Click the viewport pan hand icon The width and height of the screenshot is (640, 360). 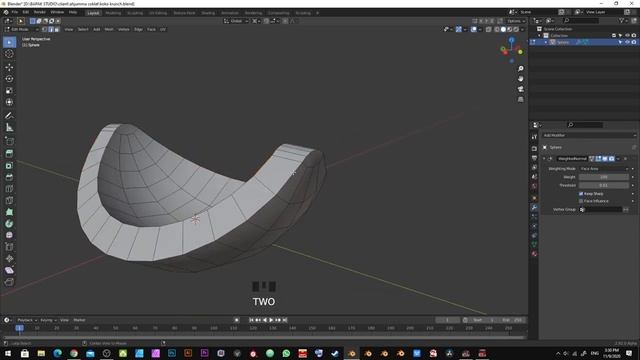(x=520, y=79)
